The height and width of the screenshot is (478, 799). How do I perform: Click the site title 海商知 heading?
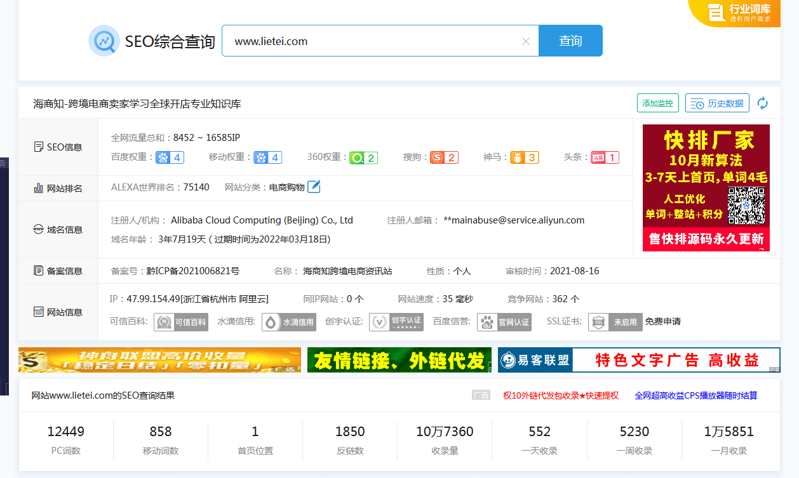pyautogui.click(x=137, y=104)
